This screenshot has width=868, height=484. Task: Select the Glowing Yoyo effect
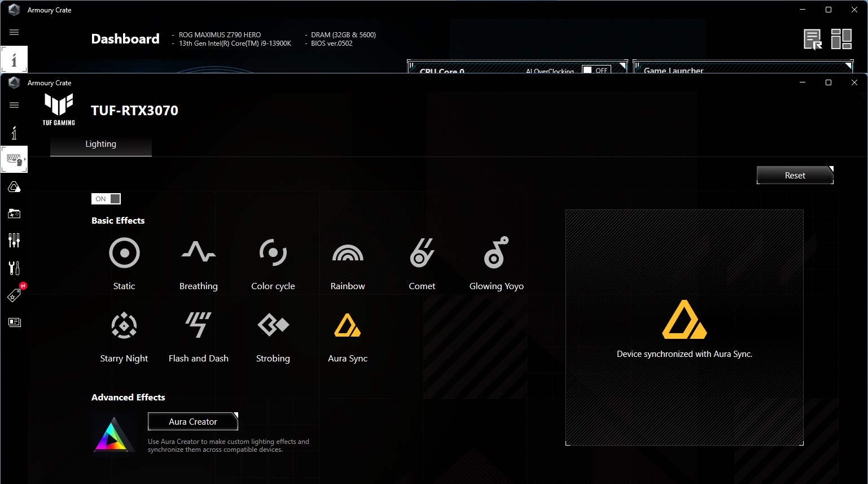(x=497, y=252)
